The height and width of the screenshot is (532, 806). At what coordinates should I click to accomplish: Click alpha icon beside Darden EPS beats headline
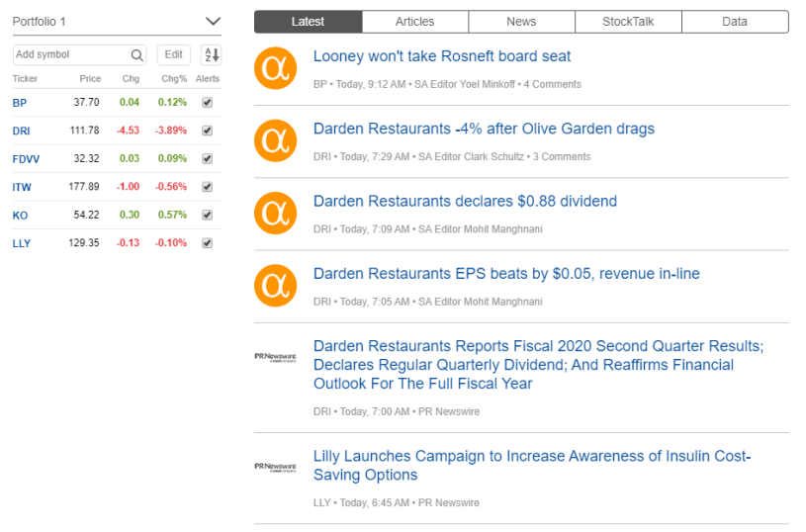(x=275, y=285)
